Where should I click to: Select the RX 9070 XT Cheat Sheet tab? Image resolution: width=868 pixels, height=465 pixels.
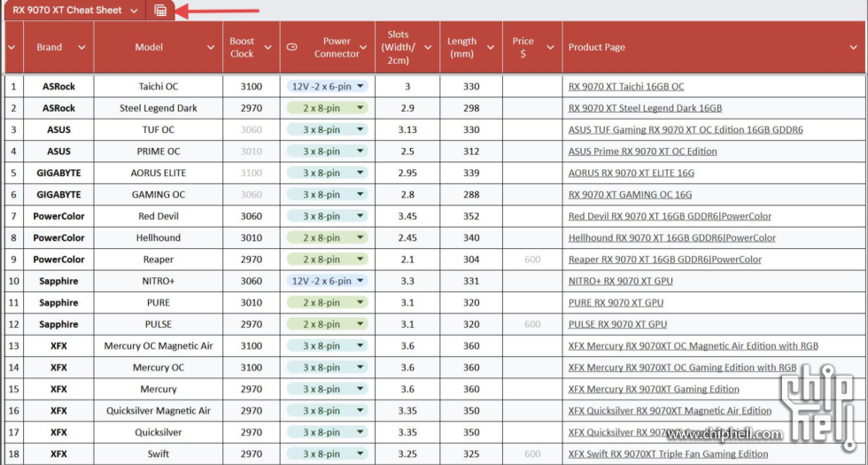(67, 11)
